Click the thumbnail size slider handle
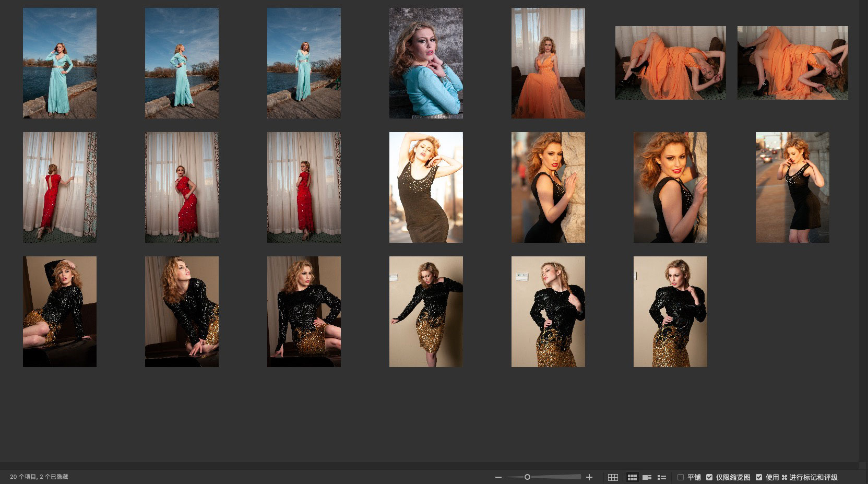Image resolution: width=868 pixels, height=484 pixels. pos(527,477)
